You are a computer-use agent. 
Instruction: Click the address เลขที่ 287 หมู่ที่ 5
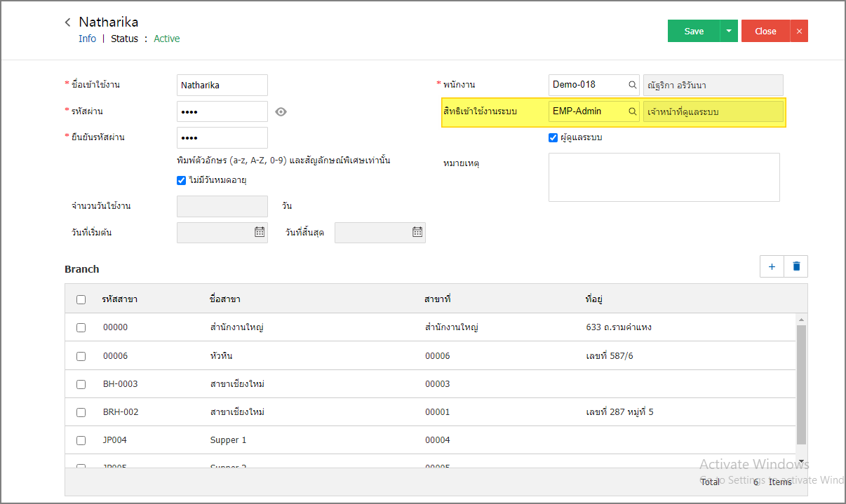tap(619, 412)
